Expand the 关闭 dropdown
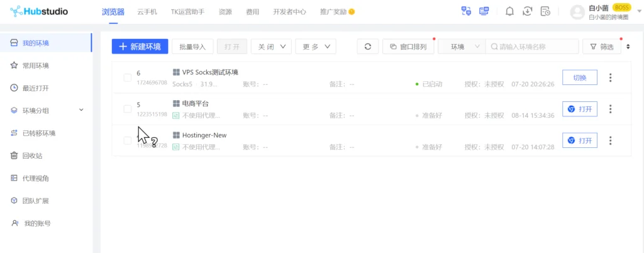This screenshot has width=644, height=253. pos(271,47)
